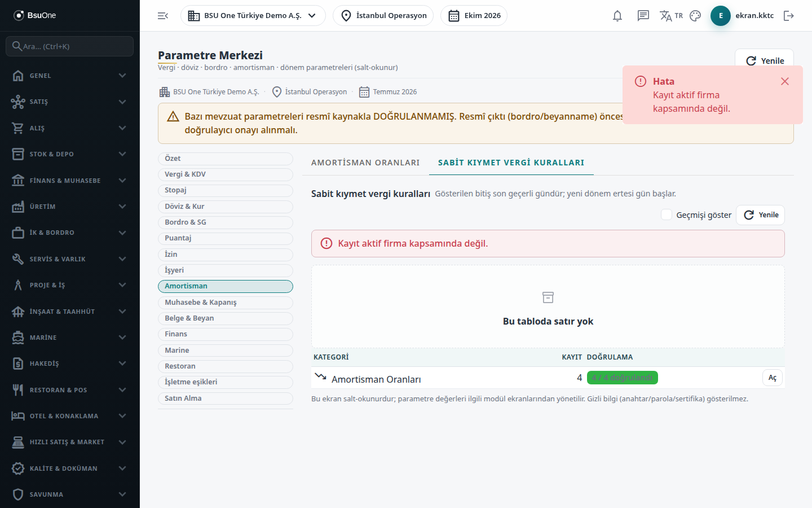Click the BsuOne logo
The height and width of the screenshot is (508, 812).
(35, 15)
